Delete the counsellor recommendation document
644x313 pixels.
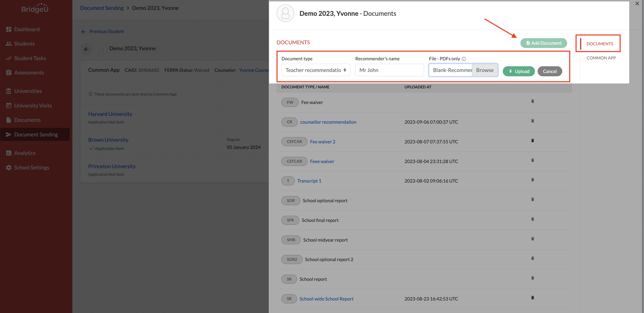point(532,121)
